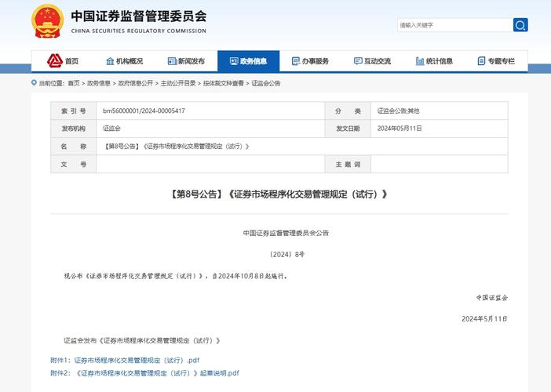
Task: Click the red home logo icon beside 首页
Action: click(55, 60)
